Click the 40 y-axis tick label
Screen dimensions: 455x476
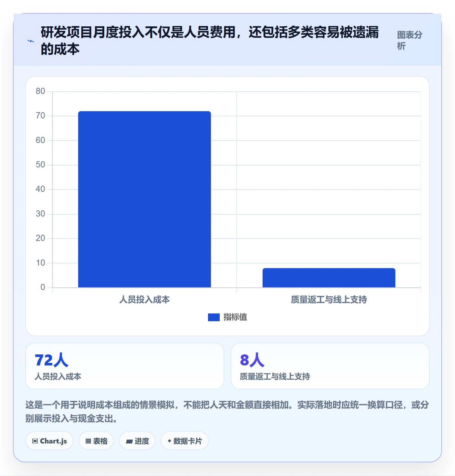41,189
